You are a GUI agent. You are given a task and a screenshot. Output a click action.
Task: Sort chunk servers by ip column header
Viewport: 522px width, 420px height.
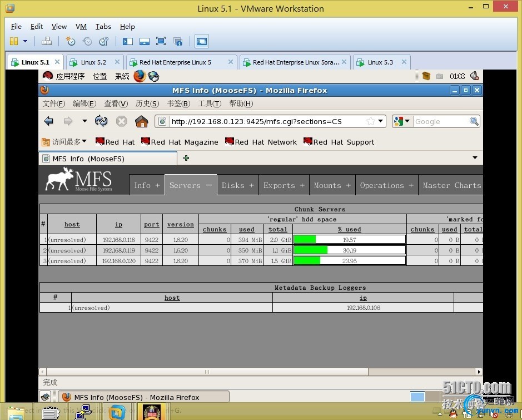click(x=118, y=225)
